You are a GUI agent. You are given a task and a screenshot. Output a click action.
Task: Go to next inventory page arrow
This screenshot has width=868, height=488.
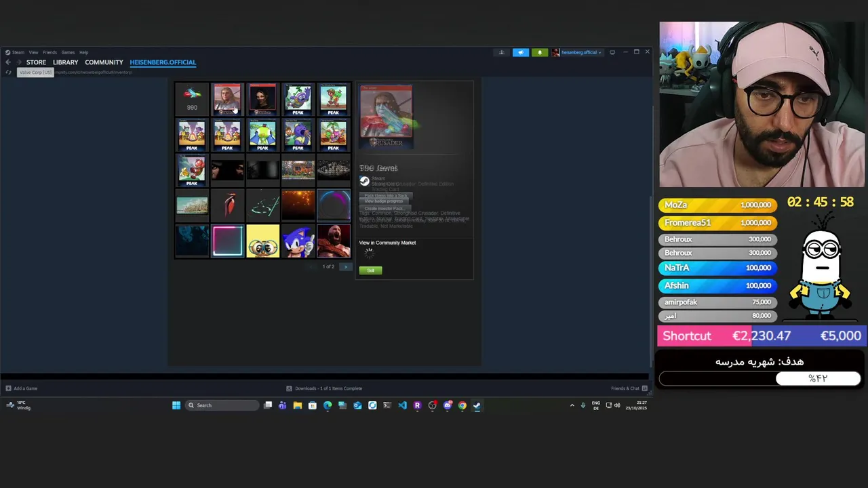(345, 267)
